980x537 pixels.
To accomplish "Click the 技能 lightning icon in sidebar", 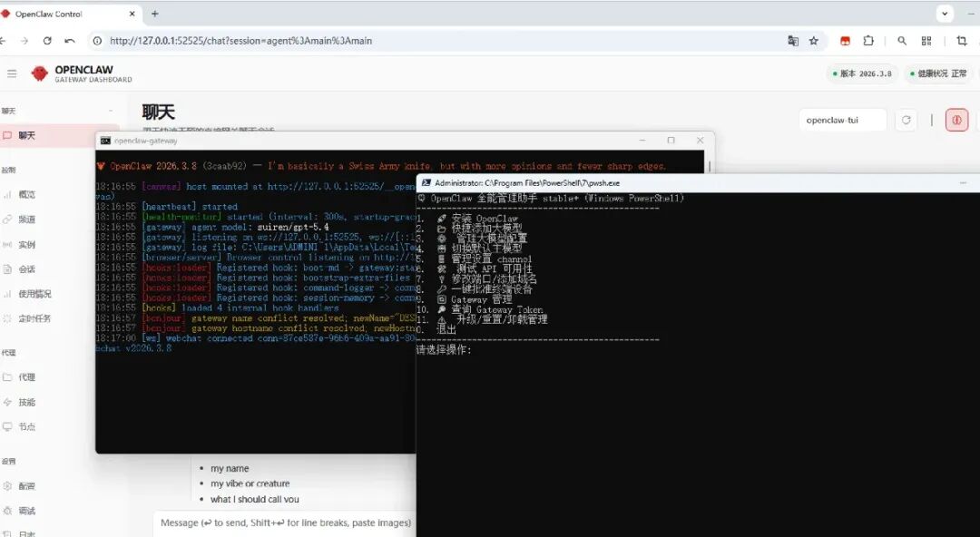I will [x=7, y=402].
